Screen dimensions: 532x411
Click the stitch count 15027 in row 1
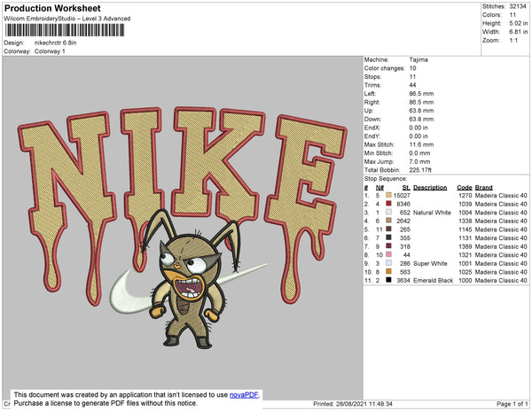coord(402,196)
